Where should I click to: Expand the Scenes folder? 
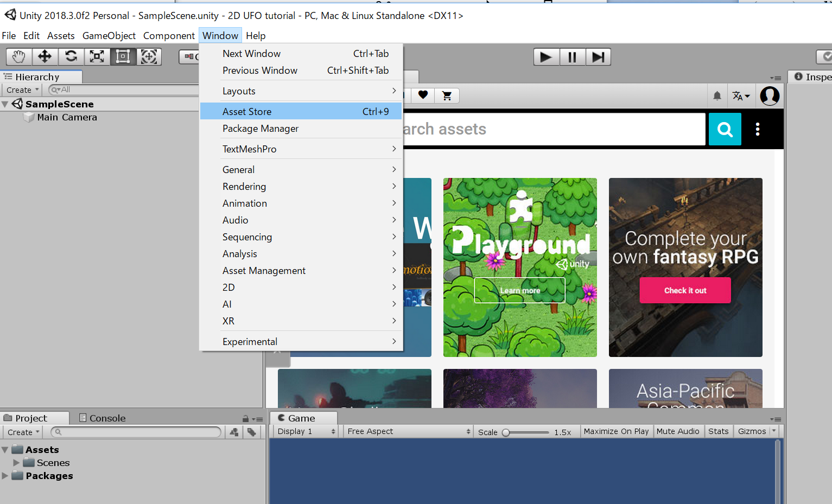(16, 463)
